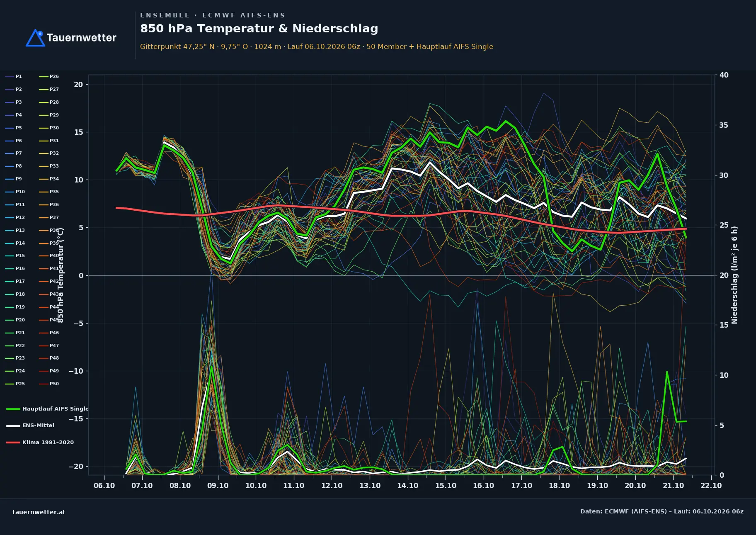Select the 09.10 date tick label
This screenshot has height=535, width=756.
[x=218, y=486]
